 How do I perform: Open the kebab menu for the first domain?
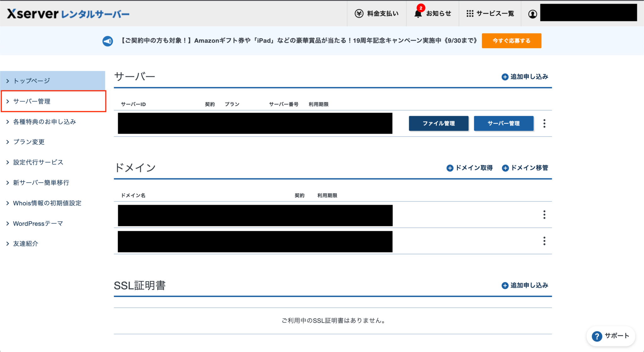[544, 215]
